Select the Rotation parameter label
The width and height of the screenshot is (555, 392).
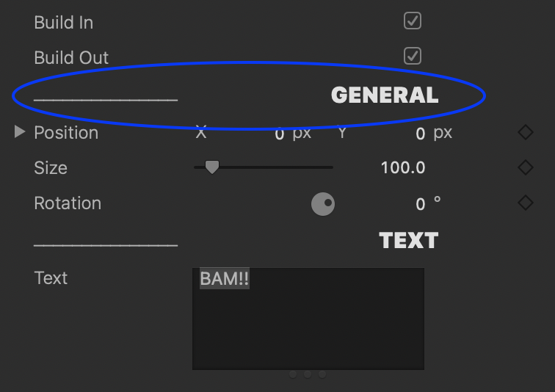[x=68, y=203]
